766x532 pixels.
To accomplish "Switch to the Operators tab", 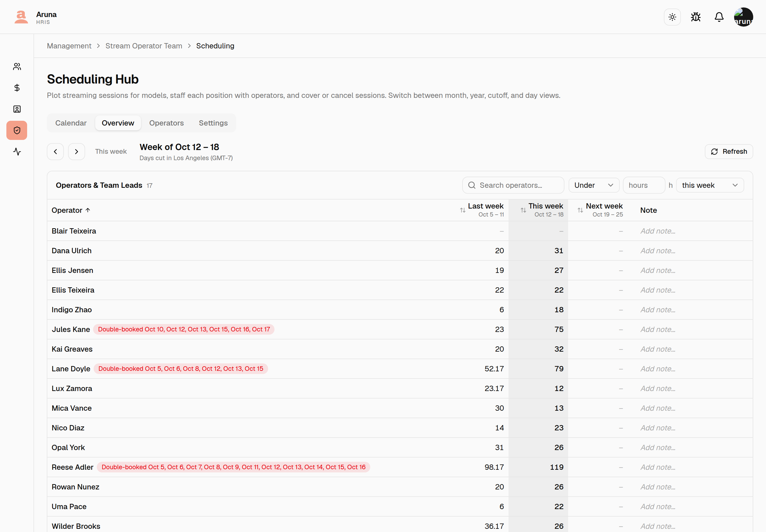I will pos(166,123).
